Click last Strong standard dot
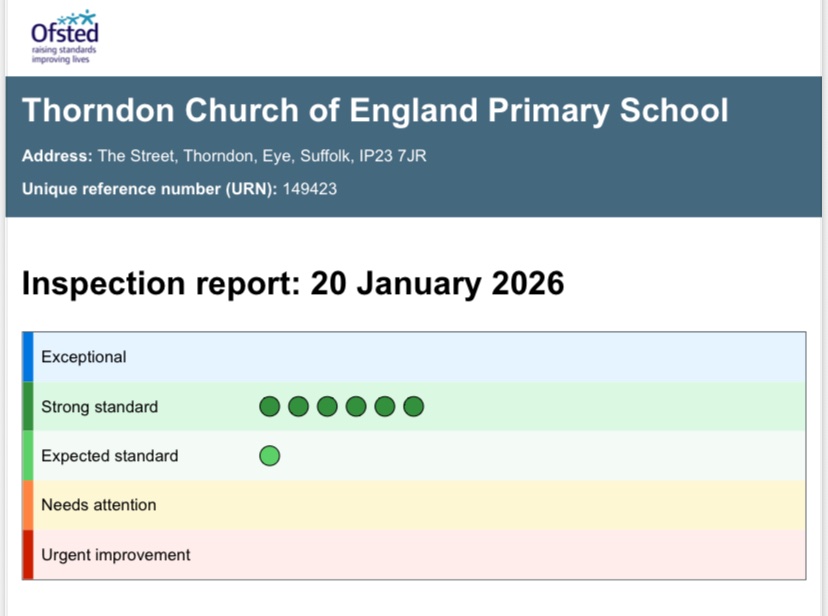The height and width of the screenshot is (616, 828). (413, 406)
